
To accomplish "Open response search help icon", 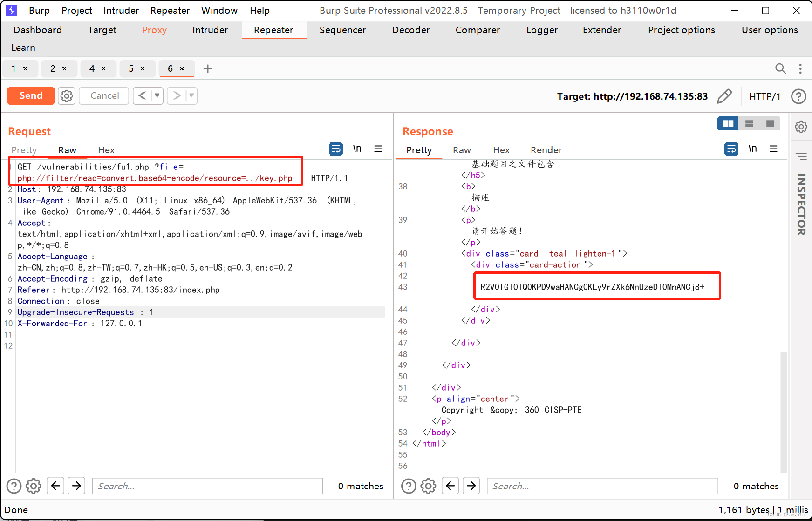I will pos(409,486).
